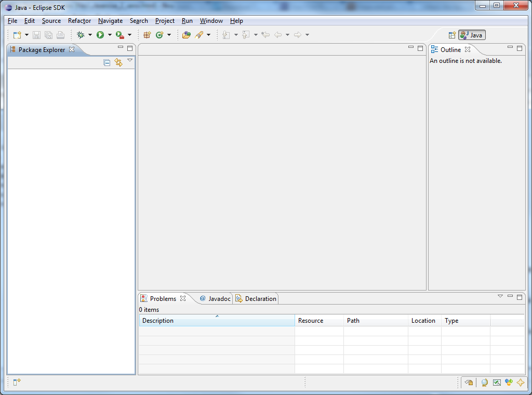The width and height of the screenshot is (532, 395).
Task: Maximize the Outline panel
Action: pyautogui.click(x=519, y=48)
